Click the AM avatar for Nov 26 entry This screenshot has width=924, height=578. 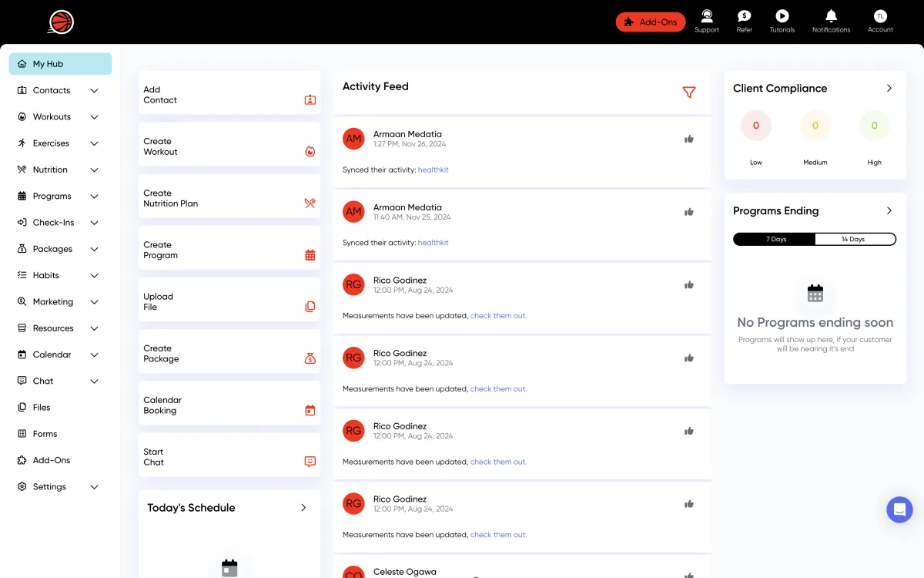[x=353, y=139]
